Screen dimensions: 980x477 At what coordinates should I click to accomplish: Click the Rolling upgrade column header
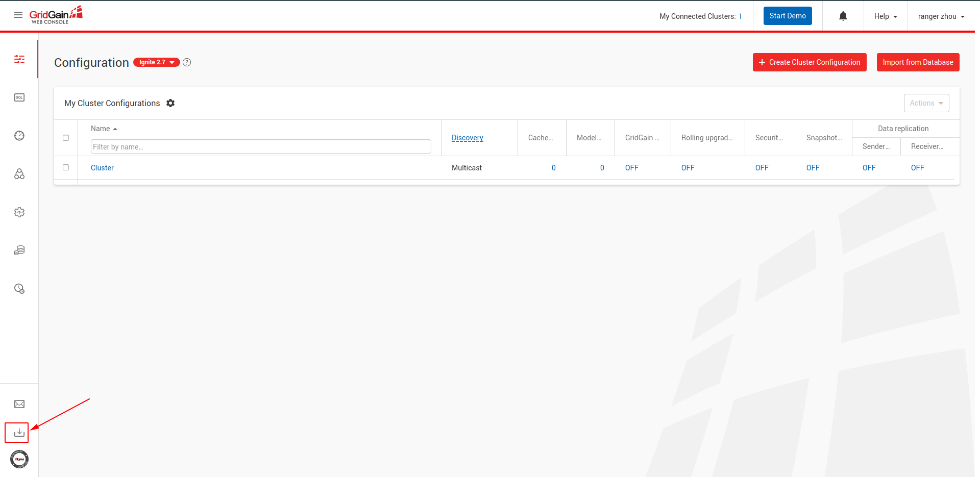click(x=707, y=138)
